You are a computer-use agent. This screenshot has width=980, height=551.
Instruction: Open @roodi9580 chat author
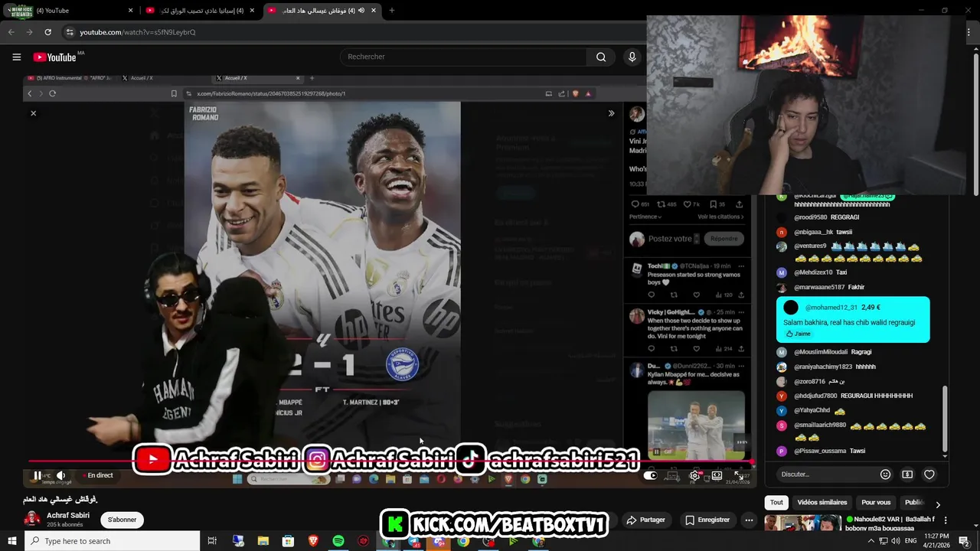pos(811,217)
